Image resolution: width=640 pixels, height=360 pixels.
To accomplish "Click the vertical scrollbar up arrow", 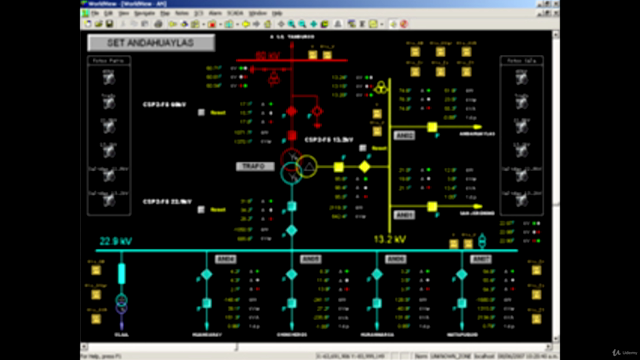I will pyautogui.click(x=556, y=35).
